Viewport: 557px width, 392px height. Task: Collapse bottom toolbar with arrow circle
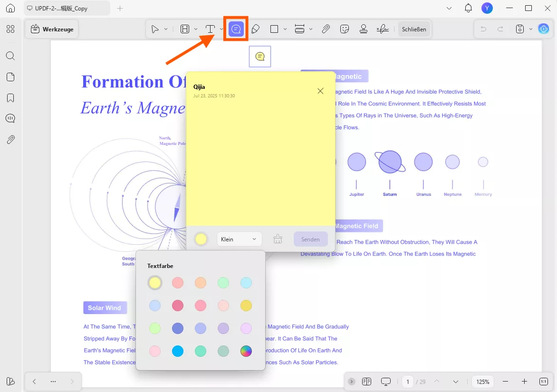(x=351, y=382)
